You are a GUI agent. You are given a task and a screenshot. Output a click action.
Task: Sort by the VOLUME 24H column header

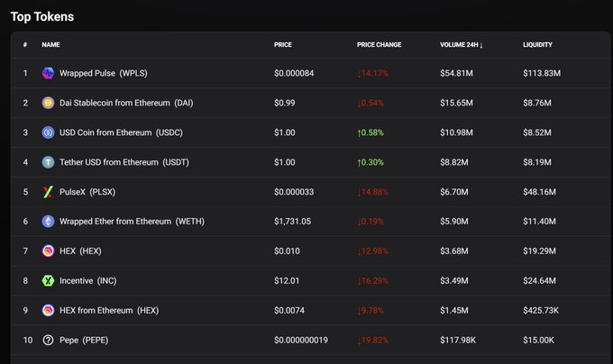point(462,45)
